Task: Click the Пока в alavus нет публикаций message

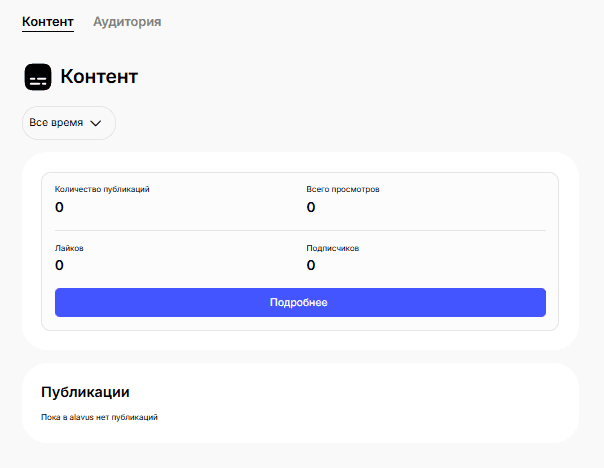Action: 99,417
